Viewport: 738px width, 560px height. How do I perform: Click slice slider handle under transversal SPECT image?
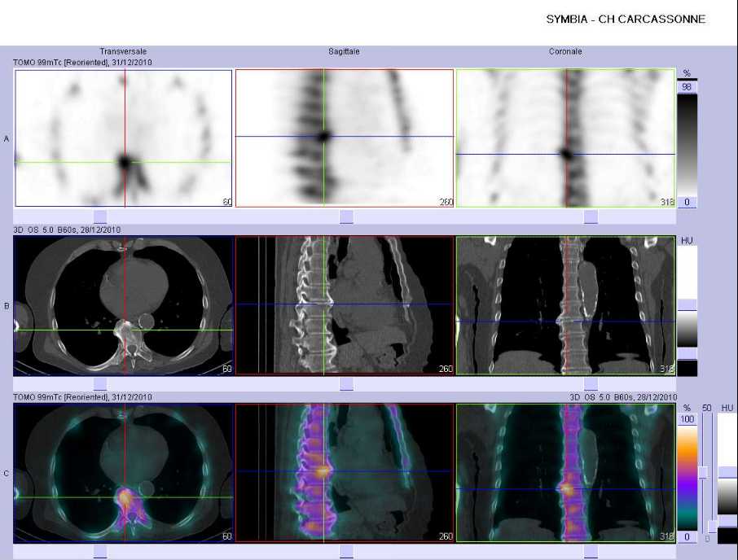click(100, 217)
